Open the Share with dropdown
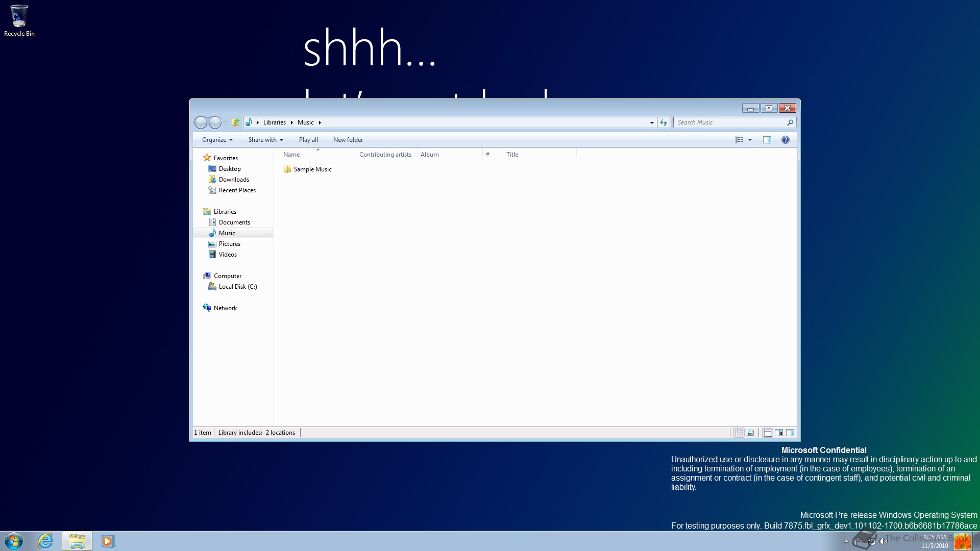 265,140
